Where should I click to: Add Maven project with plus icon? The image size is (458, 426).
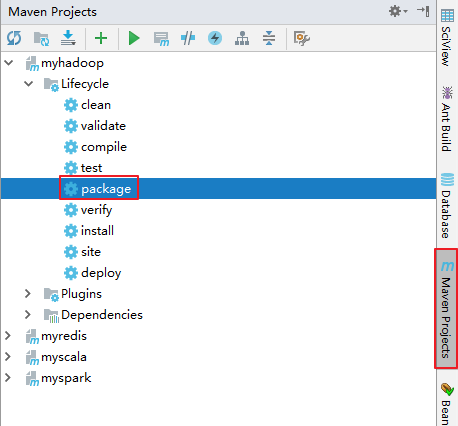click(101, 38)
